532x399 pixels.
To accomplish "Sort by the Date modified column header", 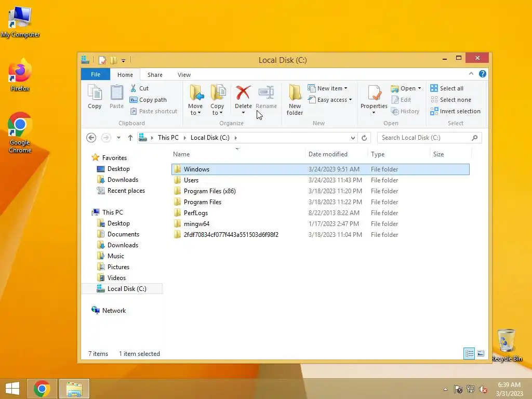I will (336, 154).
